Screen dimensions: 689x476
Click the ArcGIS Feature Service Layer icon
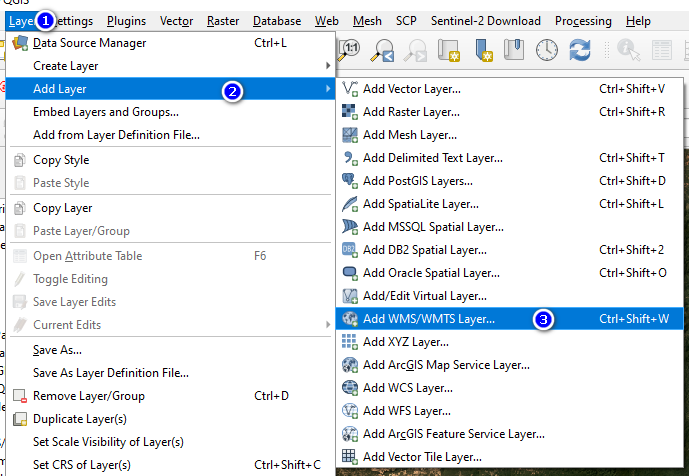point(350,434)
